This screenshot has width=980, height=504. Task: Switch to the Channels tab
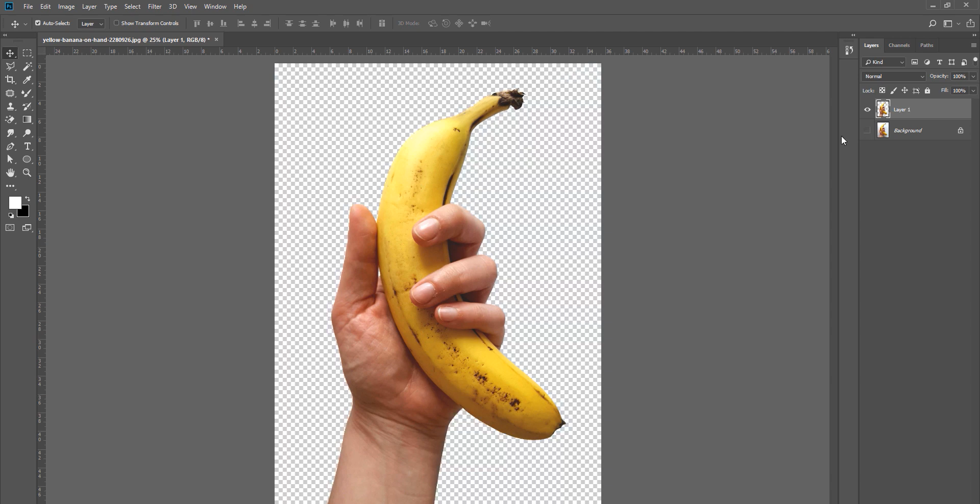coord(899,45)
